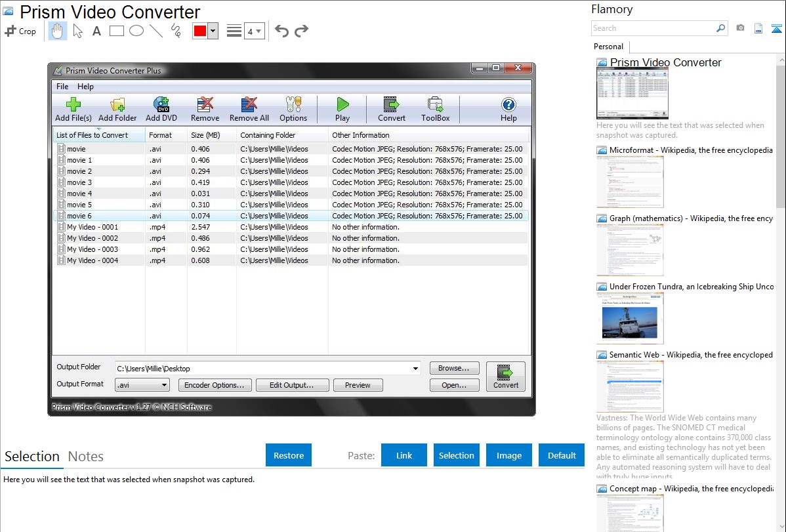Click the red color swatch
Image resolution: width=786 pixels, height=532 pixels.
point(200,31)
